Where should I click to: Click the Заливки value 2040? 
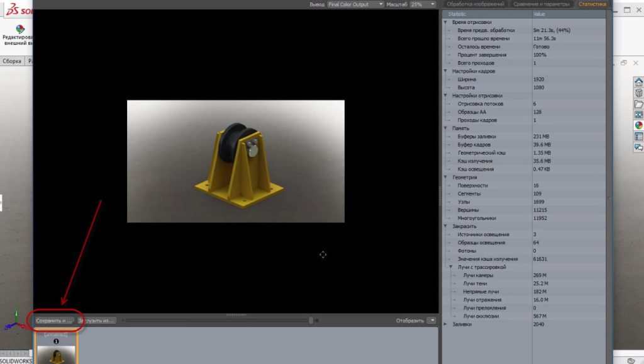(x=539, y=324)
